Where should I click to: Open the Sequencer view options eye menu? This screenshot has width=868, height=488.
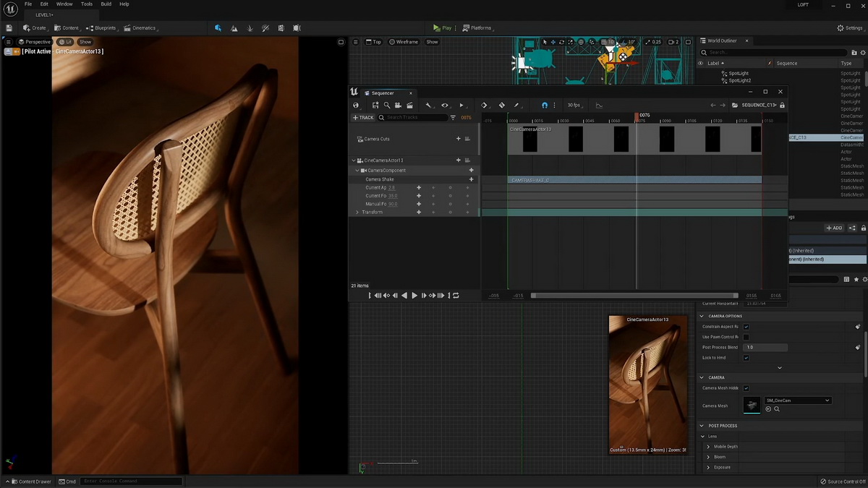(445, 106)
